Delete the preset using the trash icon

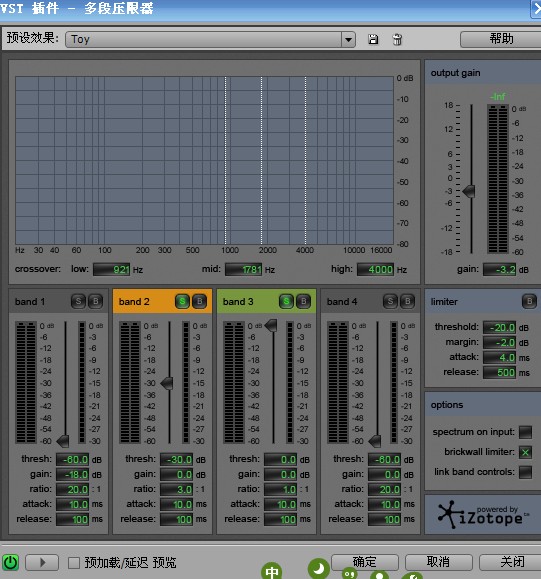click(x=397, y=39)
